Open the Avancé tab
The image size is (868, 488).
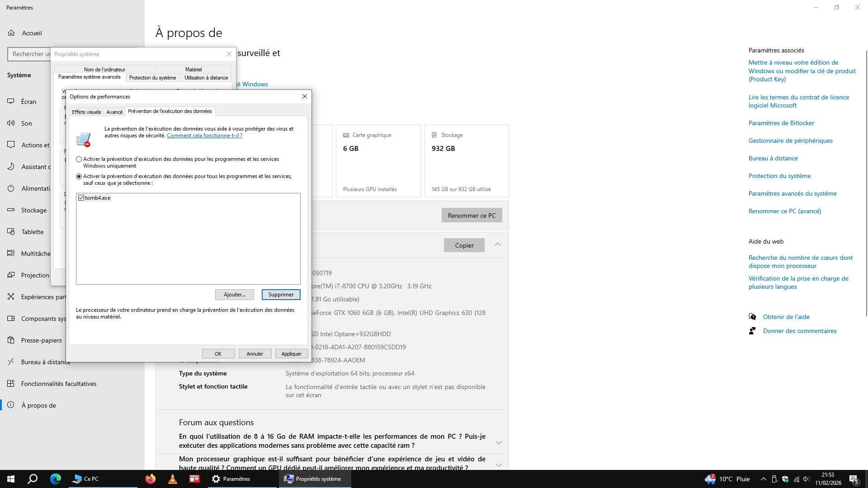[114, 112]
